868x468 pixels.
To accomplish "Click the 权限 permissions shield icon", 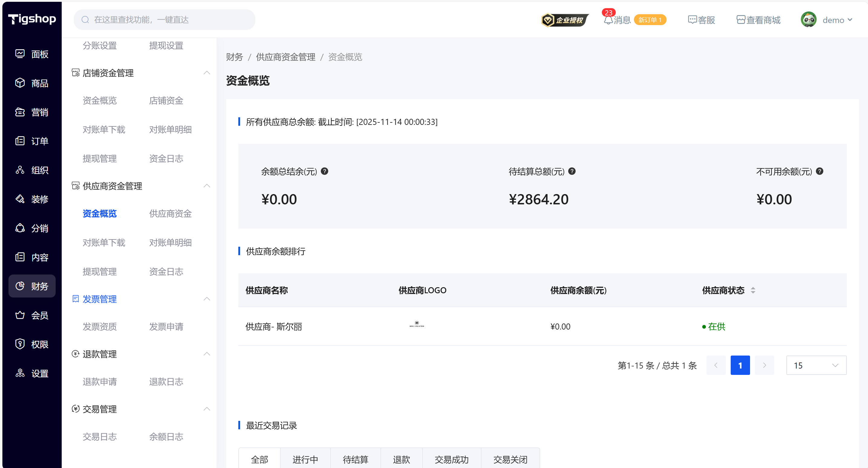I will tap(20, 344).
